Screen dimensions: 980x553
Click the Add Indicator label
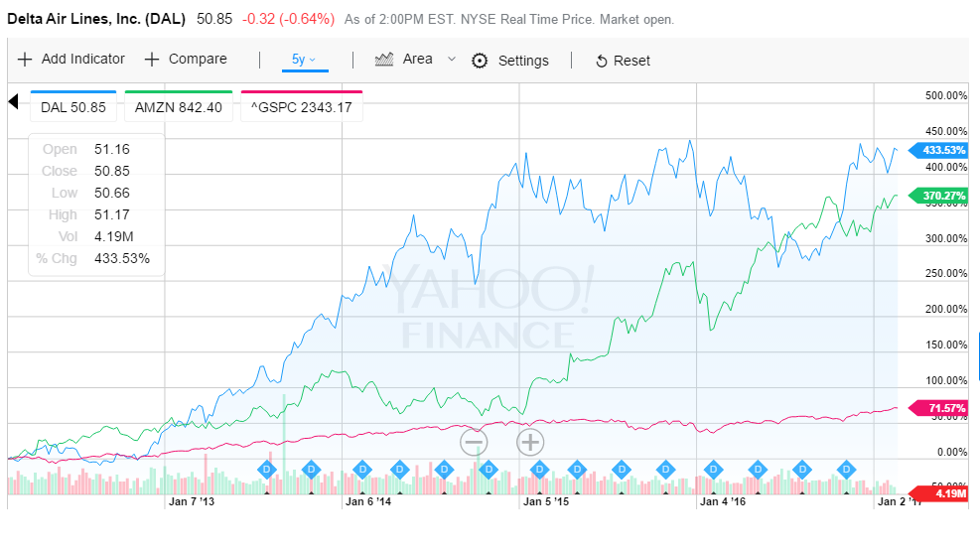[x=83, y=59]
